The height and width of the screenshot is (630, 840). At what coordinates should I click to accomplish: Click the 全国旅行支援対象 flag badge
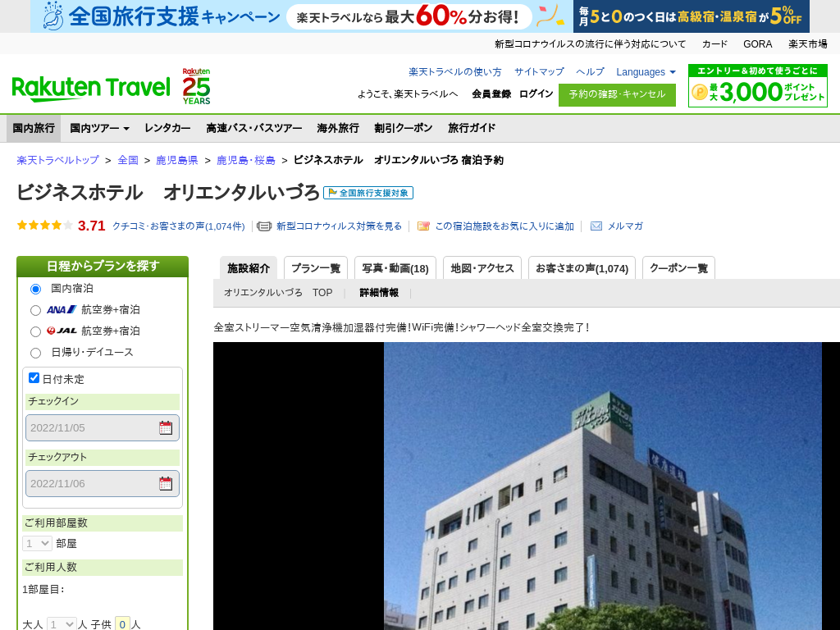point(368,193)
